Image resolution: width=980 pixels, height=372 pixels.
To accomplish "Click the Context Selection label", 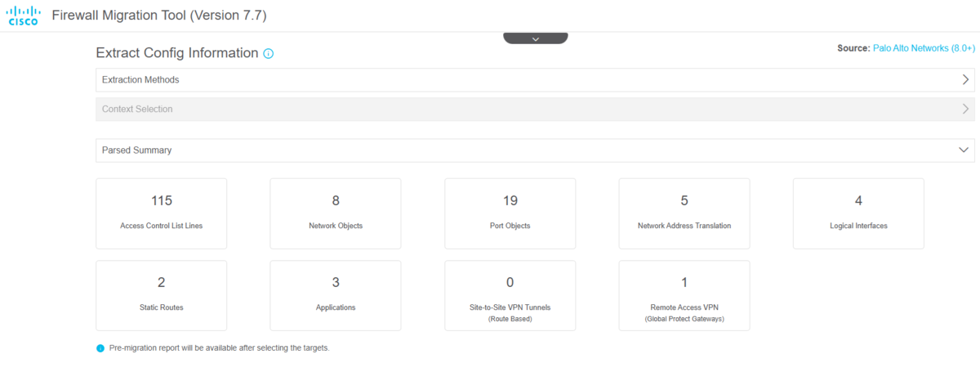I will click(137, 109).
